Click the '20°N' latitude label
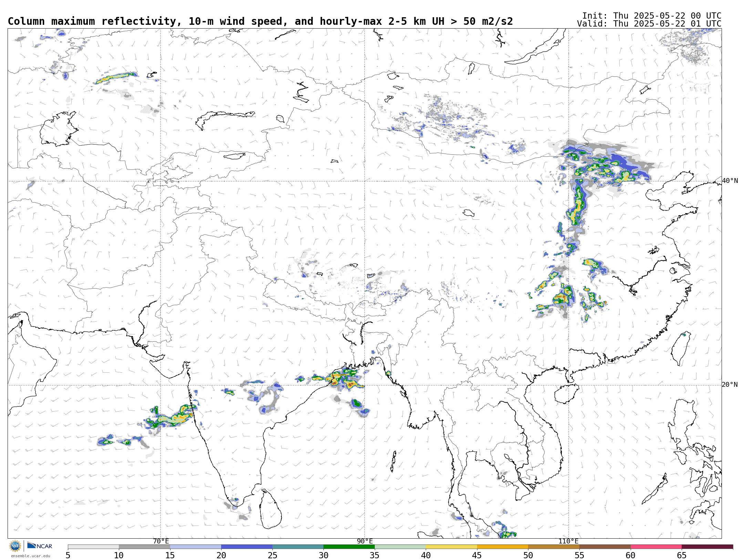The image size is (744, 560). [x=730, y=385]
